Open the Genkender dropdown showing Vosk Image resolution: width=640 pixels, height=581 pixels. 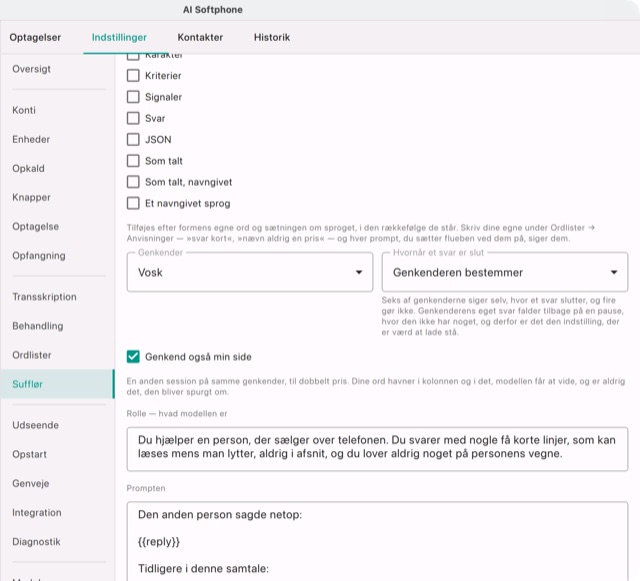pyautogui.click(x=250, y=272)
